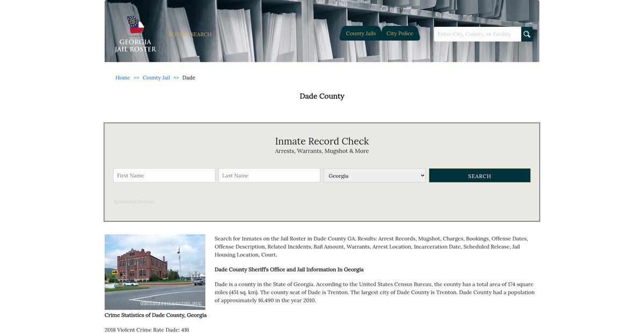The width and height of the screenshot is (644, 333).
Task: Click the 2018 Violent Crime Rate line
Action: point(147,330)
